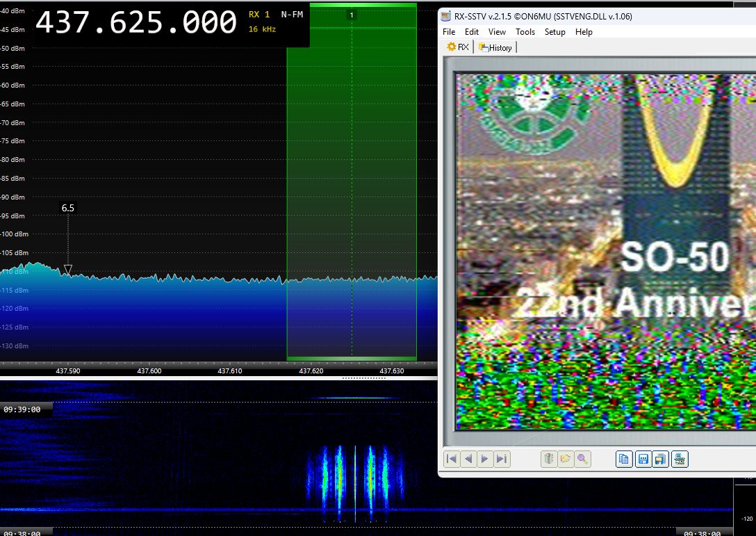Open the File menu

tap(449, 32)
